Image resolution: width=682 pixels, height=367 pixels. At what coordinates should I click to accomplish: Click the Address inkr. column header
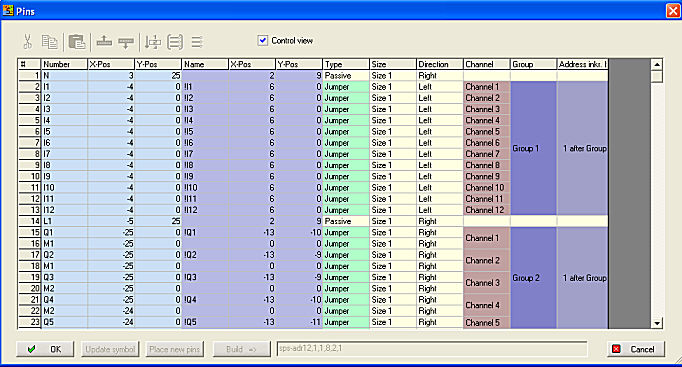pos(583,64)
